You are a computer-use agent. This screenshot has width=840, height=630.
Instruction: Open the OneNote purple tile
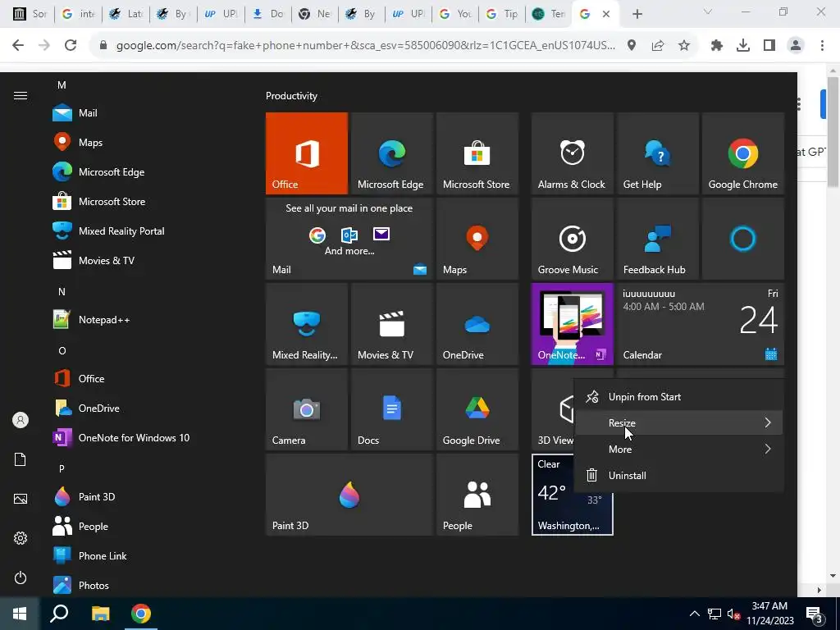[572, 323]
